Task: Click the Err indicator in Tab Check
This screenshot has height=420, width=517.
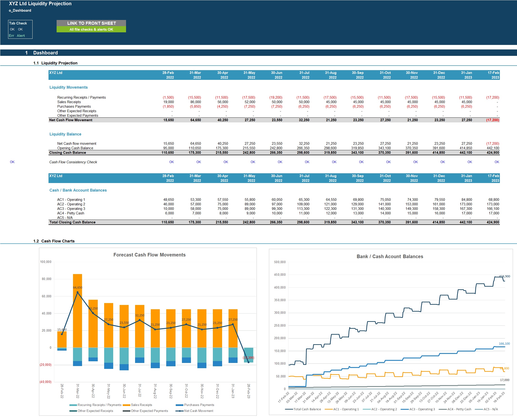Action: click(11, 36)
